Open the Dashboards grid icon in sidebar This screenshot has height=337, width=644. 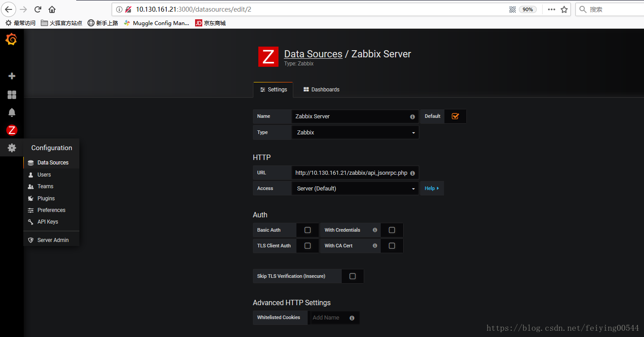tap(12, 95)
